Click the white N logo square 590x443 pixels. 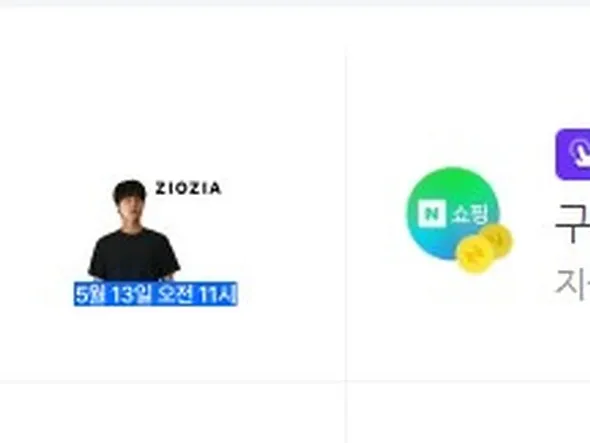click(432, 213)
